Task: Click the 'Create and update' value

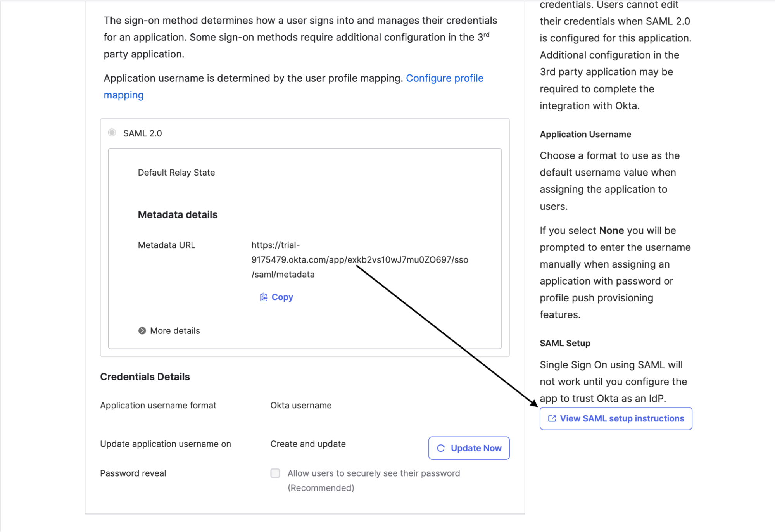Action: [x=308, y=444]
